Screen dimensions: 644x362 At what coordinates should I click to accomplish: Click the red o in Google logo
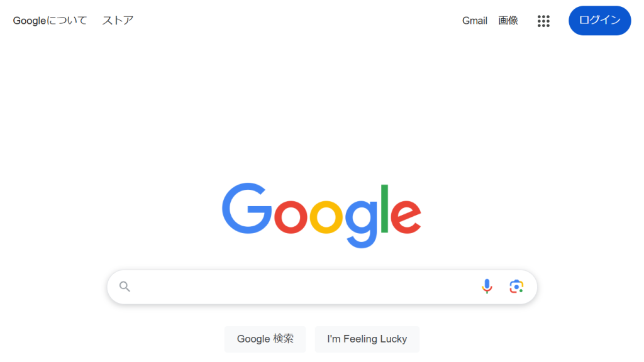[x=291, y=217]
